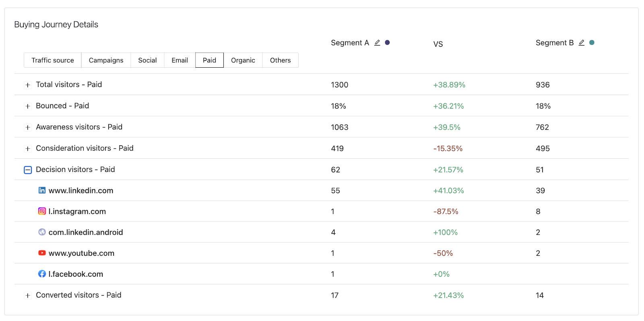Expand the Consideration visitors - Paid row
Viewport: 644px width, 321px height.
28,148
